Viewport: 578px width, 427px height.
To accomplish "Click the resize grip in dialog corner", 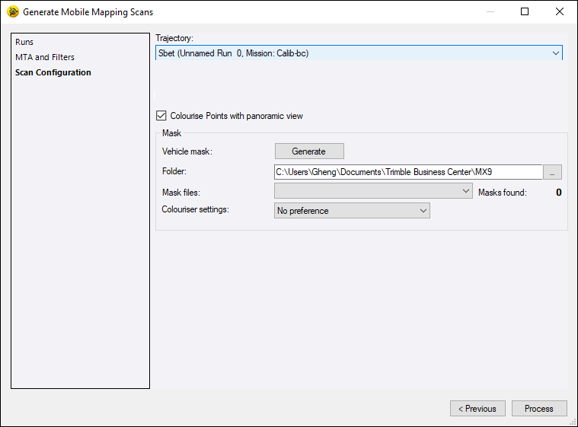I will coord(573,423).
